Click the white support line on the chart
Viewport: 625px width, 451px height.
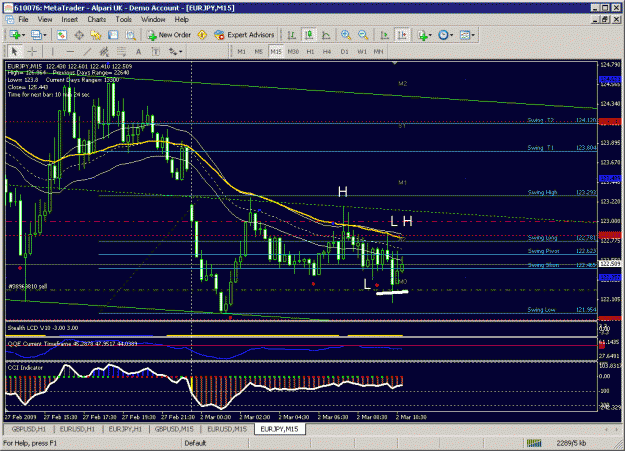(392, 293)
